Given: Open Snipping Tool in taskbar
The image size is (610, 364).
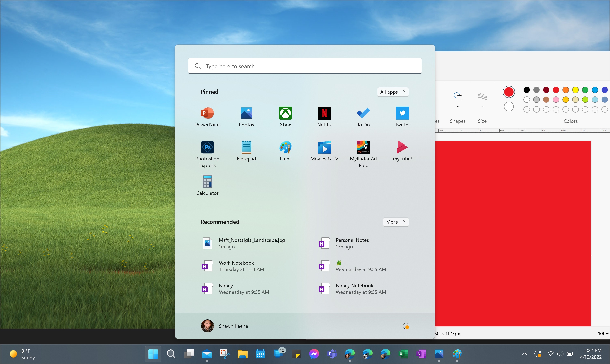Looking at the screenshot, I should pyautogui.click(x=224, y=354).
